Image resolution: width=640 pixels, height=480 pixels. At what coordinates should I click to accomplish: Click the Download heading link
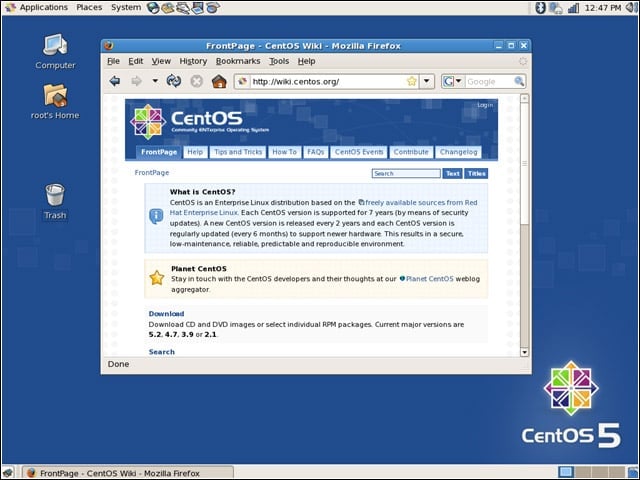click(166, 313)
